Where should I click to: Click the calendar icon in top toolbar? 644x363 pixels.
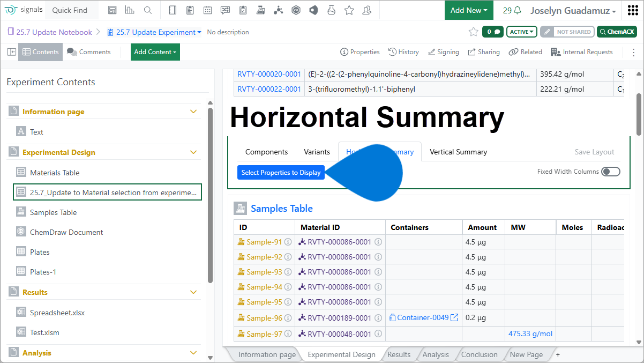pyautogui.click(x=207, y=10)
